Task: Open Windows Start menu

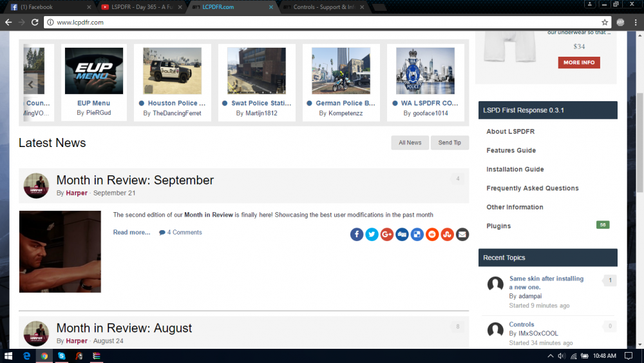Action: [8, 356]
